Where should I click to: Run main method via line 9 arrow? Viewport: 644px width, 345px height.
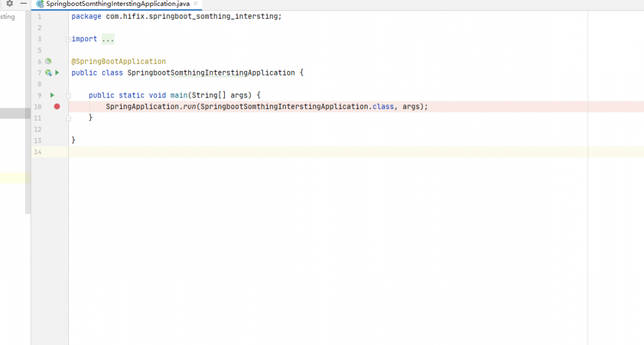pos(52,95)
